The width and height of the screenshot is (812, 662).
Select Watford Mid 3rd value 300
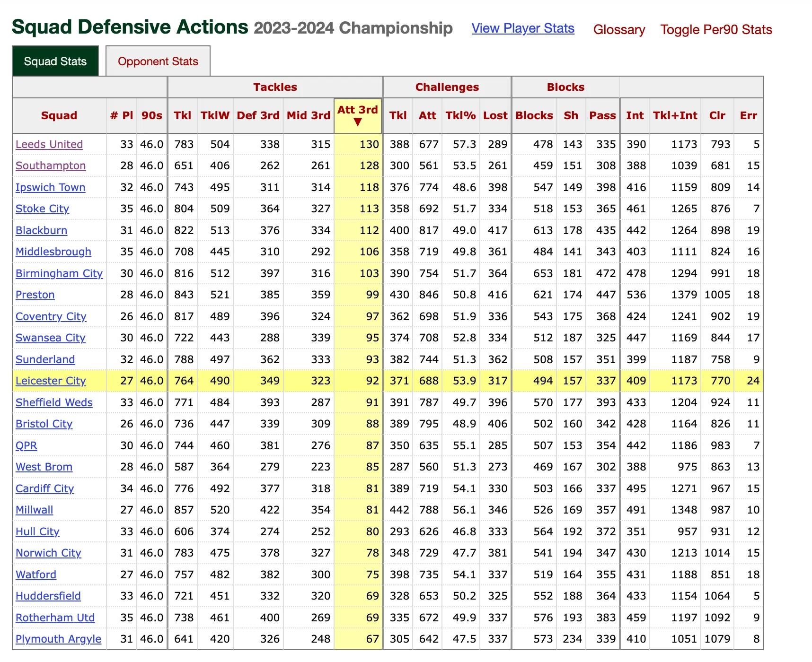(x=321, y=575)
